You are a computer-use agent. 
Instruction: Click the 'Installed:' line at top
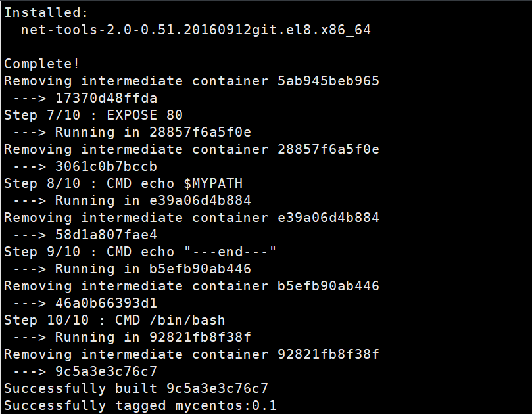click(x=43, y=12)
